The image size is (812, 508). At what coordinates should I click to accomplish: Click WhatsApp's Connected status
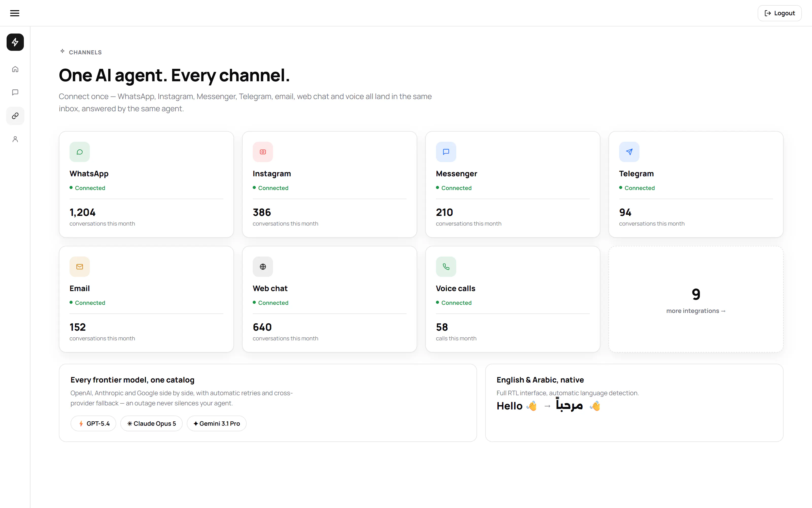point(87,188)
